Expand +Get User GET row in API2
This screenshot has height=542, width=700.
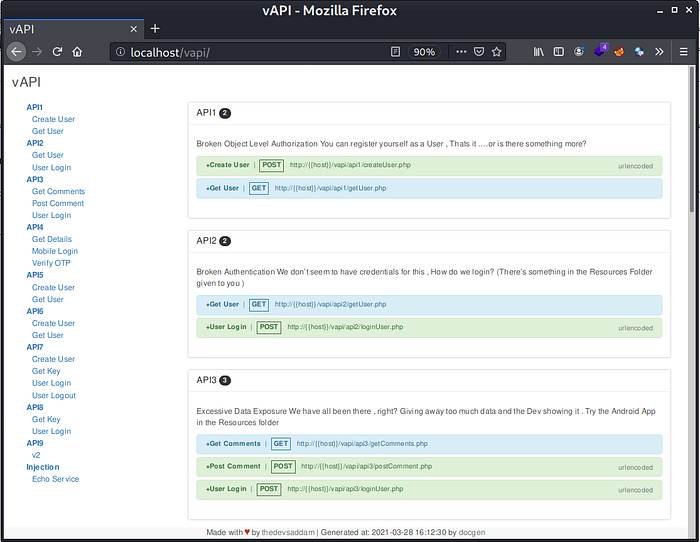[429, 305]
